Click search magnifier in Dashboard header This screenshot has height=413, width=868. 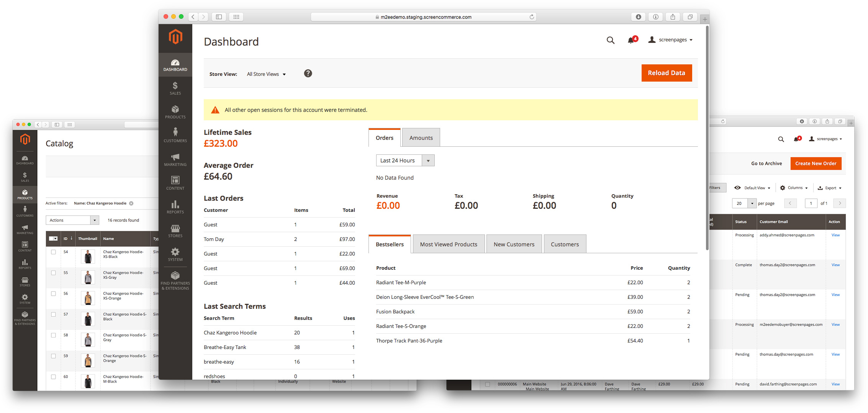(x=611, y=40)
